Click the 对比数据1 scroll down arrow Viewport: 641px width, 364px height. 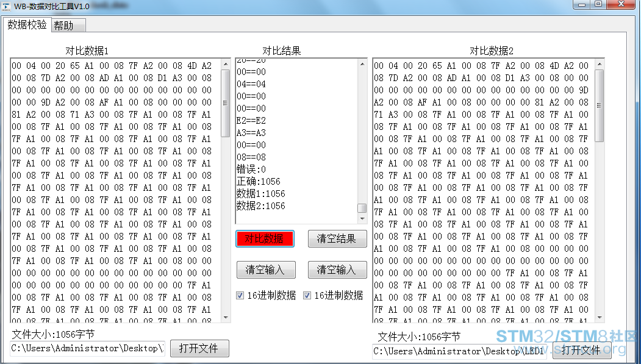(x=226, y=318)
